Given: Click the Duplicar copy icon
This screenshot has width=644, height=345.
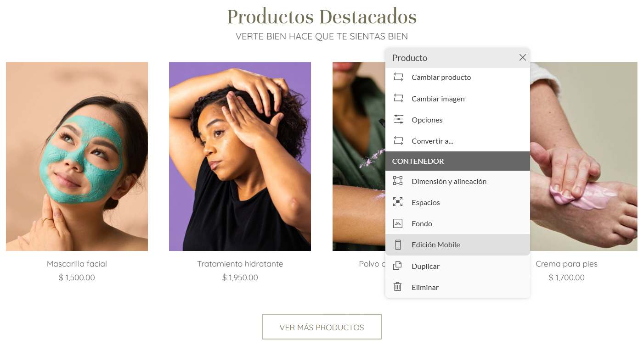Looking at the screenshot, I should coord(398,266).
